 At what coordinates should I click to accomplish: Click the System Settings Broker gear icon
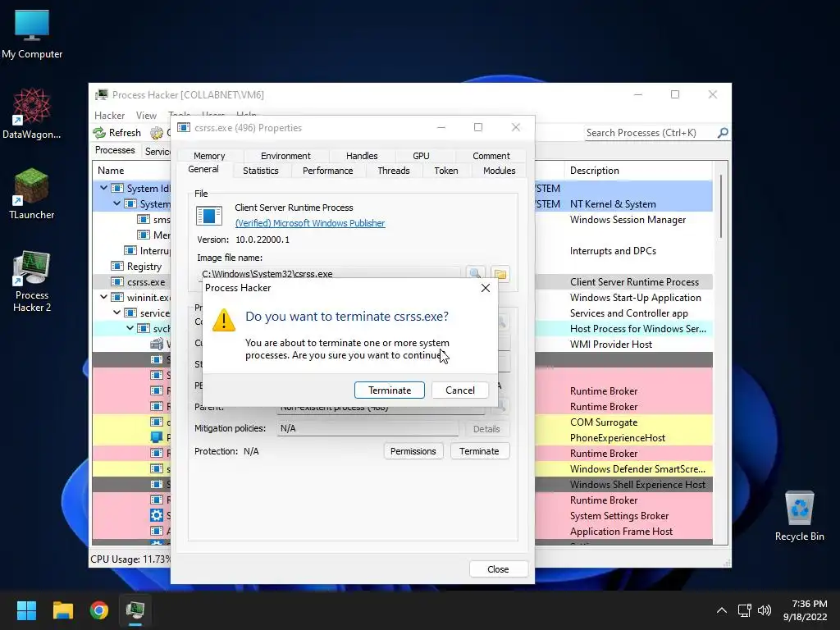pyautogui.click(x=157, y=515)
